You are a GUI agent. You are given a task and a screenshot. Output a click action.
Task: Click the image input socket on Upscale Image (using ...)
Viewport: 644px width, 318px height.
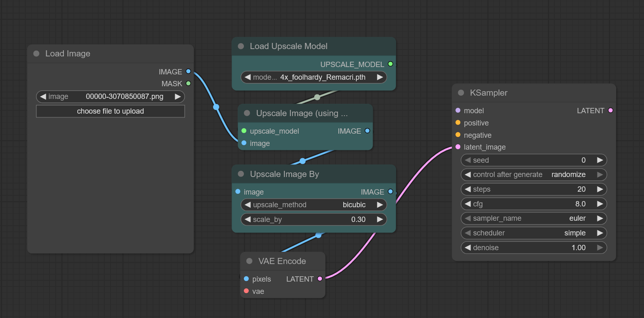(x=244, y=143)
